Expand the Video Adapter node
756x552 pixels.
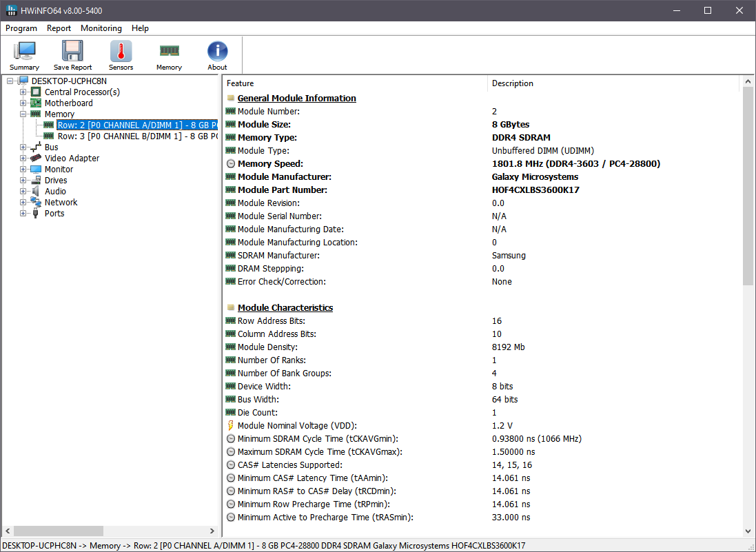pos(23,158)
